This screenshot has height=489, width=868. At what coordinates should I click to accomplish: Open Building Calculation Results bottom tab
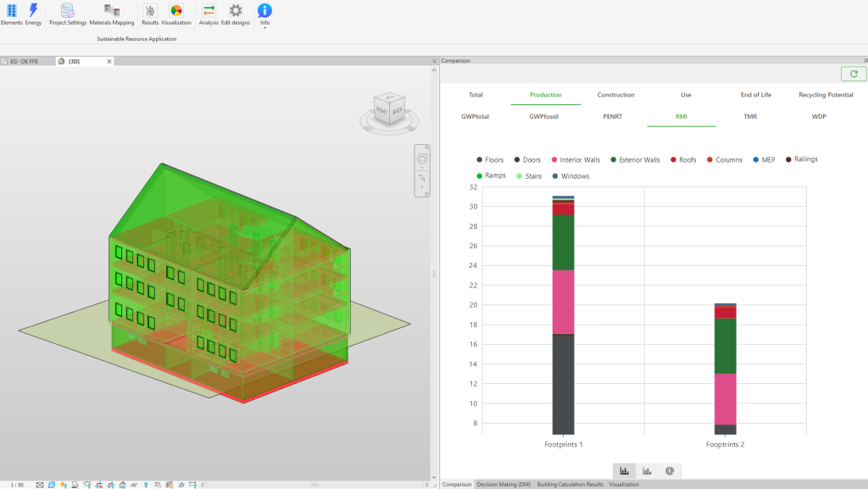pyautogui.click(x=570, y=485)
